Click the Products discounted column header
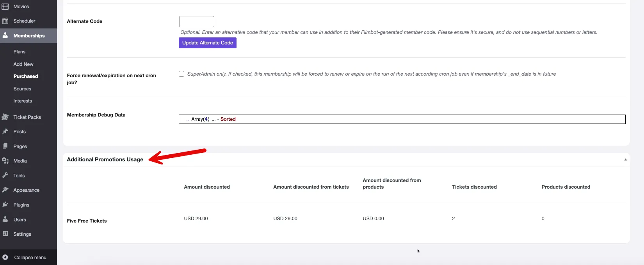Screen dimensions: 644x265 tap(566, 187)
